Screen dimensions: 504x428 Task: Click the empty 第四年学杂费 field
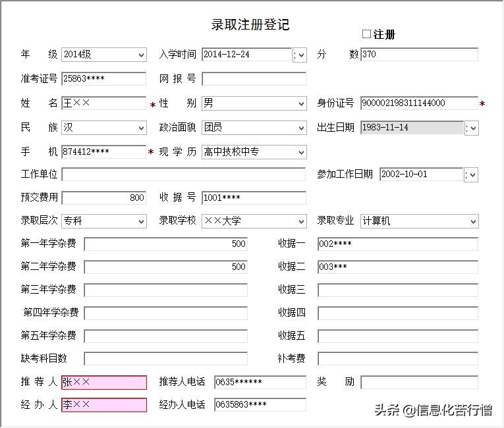pyautogui.click(x=165, y=313)
